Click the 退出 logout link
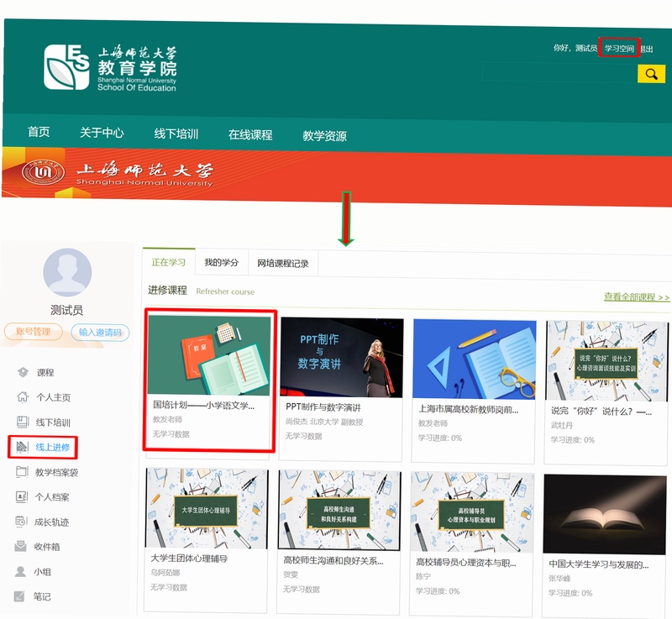This screenshot has height=619, width=672. (646, 50)
